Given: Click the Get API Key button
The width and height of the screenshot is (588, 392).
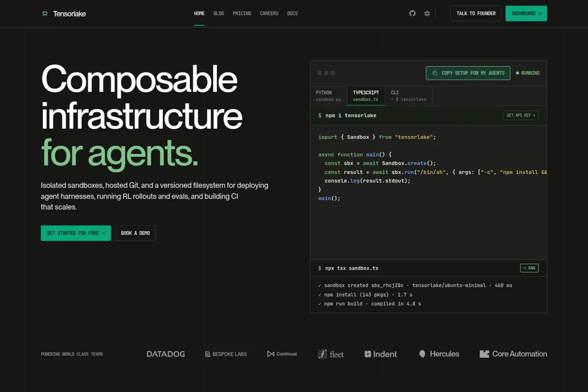Looking at the screenshot, I should coord(521,115).
